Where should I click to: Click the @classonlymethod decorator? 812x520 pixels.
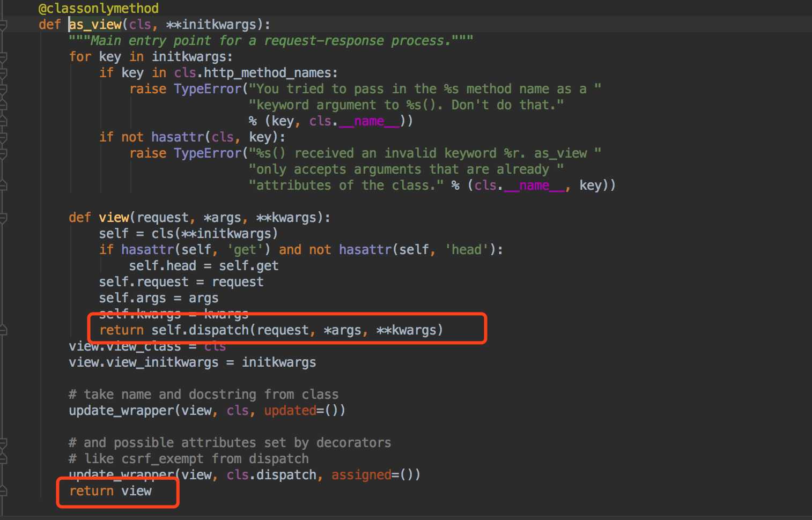click(x=99, y=9)
